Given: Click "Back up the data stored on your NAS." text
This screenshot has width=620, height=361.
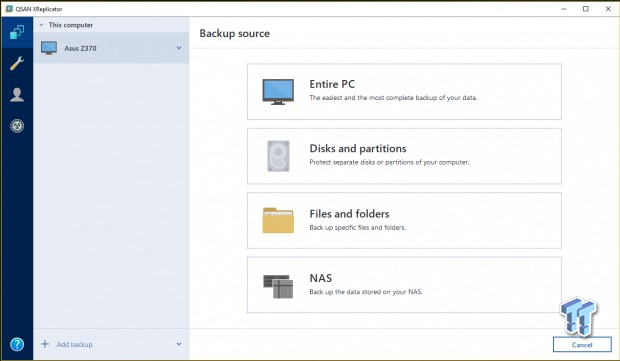Looking at the screenshot, I should pos(366,292).
